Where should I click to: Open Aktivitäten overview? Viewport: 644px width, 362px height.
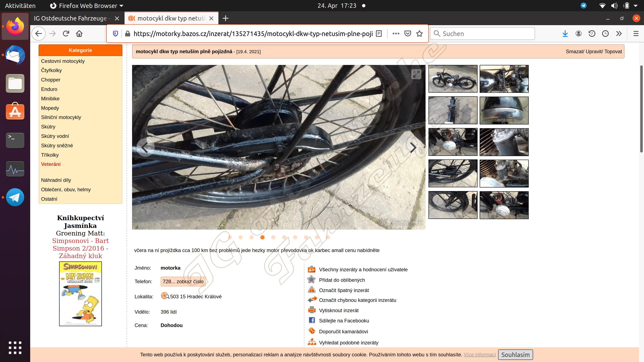point(20,5)
